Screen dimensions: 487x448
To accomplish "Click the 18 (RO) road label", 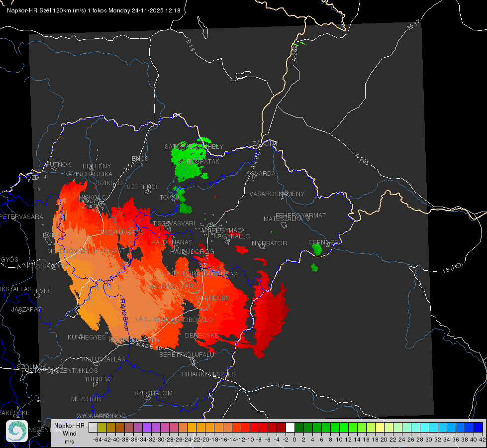I will (453, 268).
